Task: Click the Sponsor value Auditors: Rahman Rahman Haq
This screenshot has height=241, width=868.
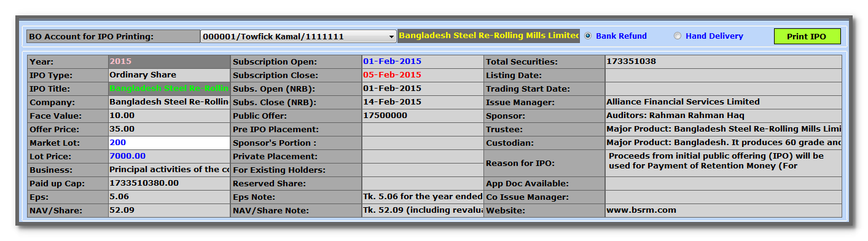Action: click(723, 116)
